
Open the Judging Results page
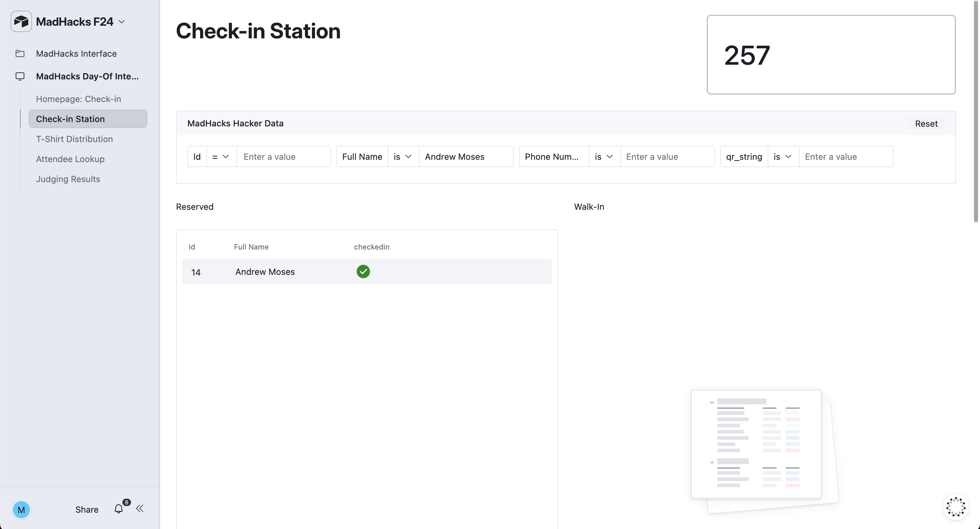68,178
